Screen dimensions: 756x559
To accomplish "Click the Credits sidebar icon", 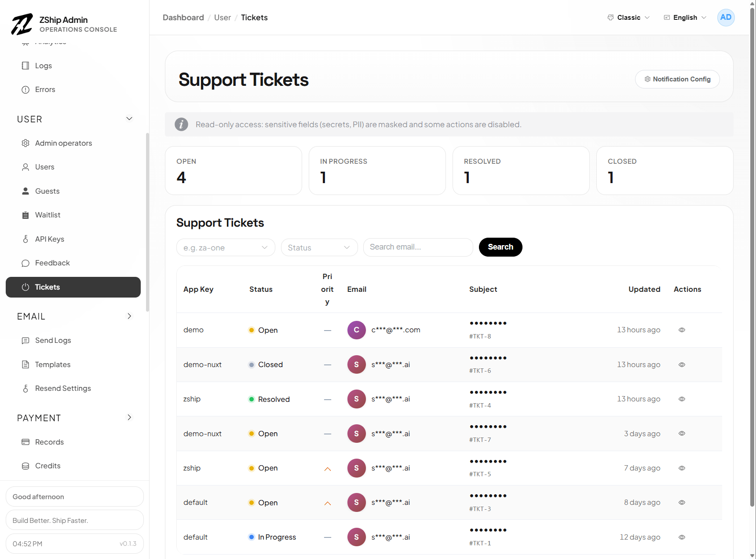I will (x=26, y=466).
